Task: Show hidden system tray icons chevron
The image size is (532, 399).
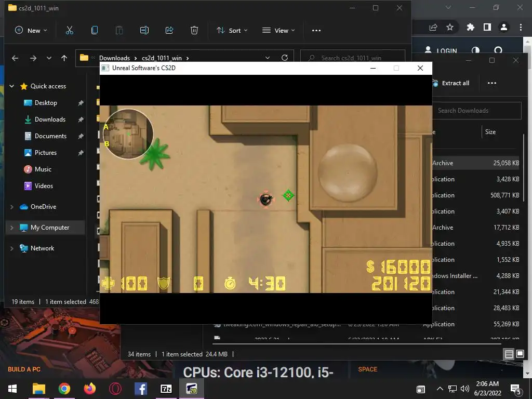Action: (440, 389)
